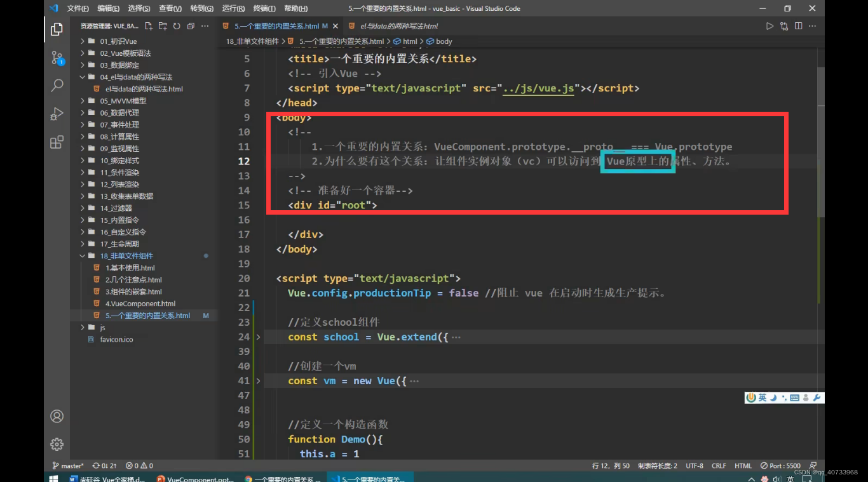
Task: Run the file with the play icon
Action: pos(770,26)
